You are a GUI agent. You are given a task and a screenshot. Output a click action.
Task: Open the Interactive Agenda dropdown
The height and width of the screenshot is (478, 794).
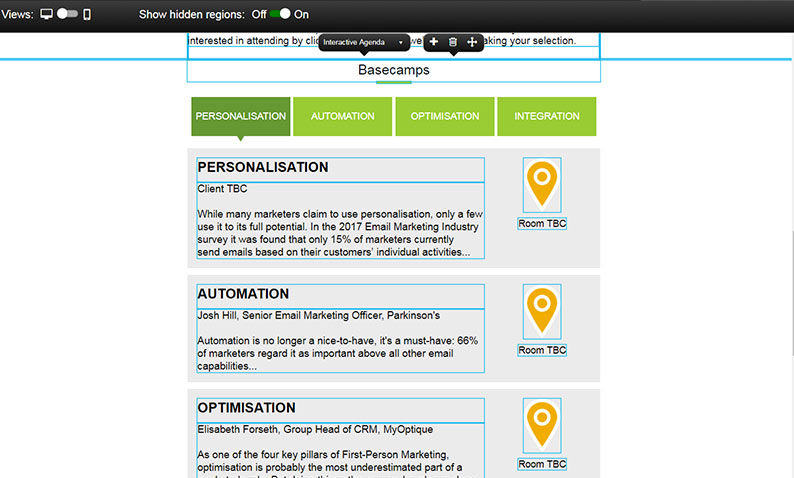[363, 42]
